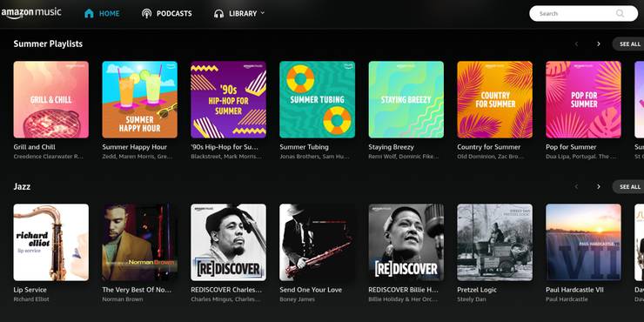Open the Staying Breezy playlist cover
The image size is (644, 322).
406,99
